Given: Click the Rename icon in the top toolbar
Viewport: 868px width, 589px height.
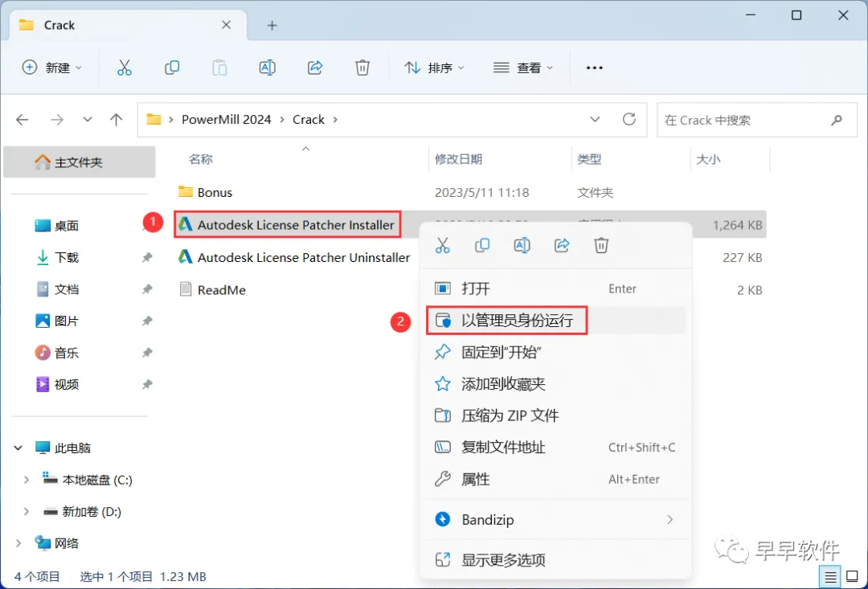Looking at the screenshot, I should (x=268, y=67).
